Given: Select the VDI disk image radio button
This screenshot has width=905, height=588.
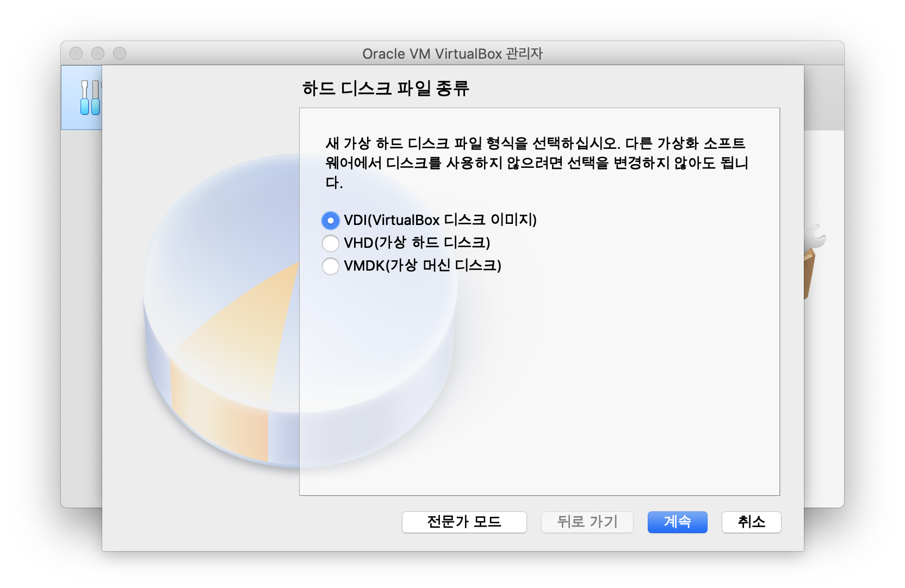Looking at the screenshot, I should (x=331, y=221).
